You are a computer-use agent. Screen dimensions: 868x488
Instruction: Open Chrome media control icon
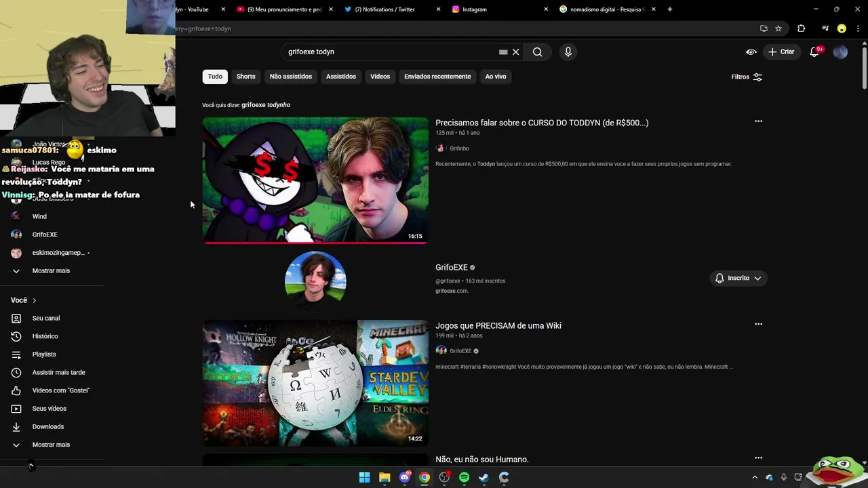coord(825,28)
